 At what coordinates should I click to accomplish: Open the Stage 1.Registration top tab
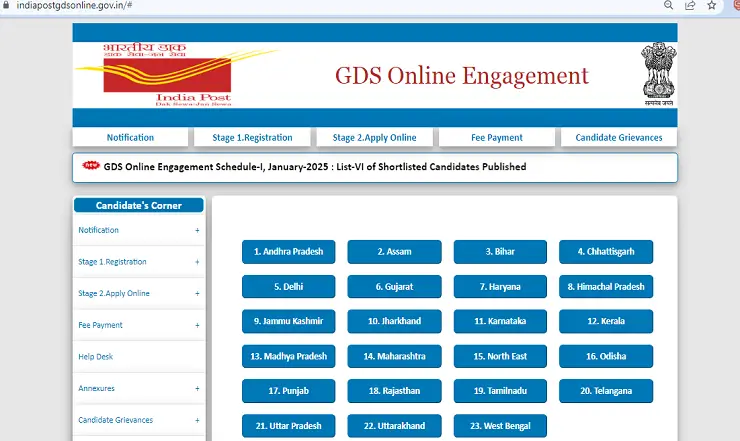click(x=252, y=137)
